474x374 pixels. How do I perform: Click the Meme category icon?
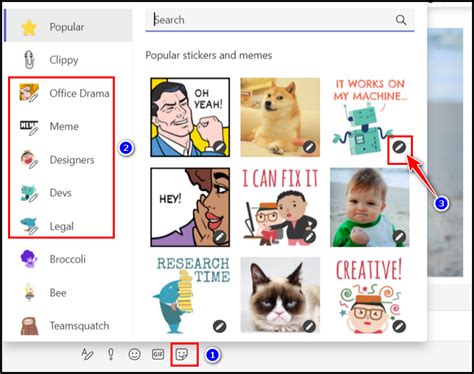(29, 127)
